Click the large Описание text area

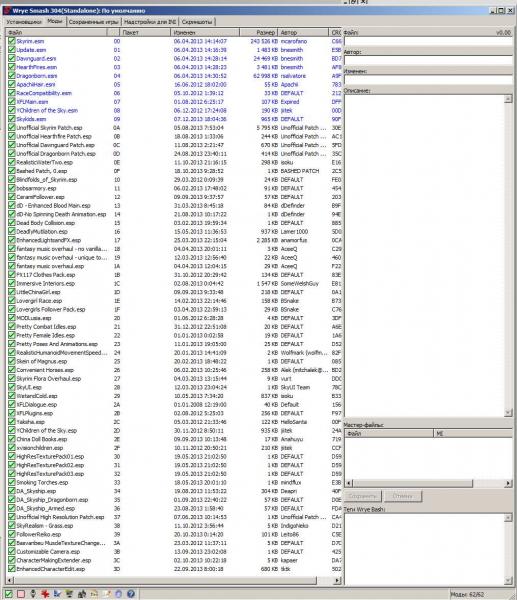[x=424, y=256]
